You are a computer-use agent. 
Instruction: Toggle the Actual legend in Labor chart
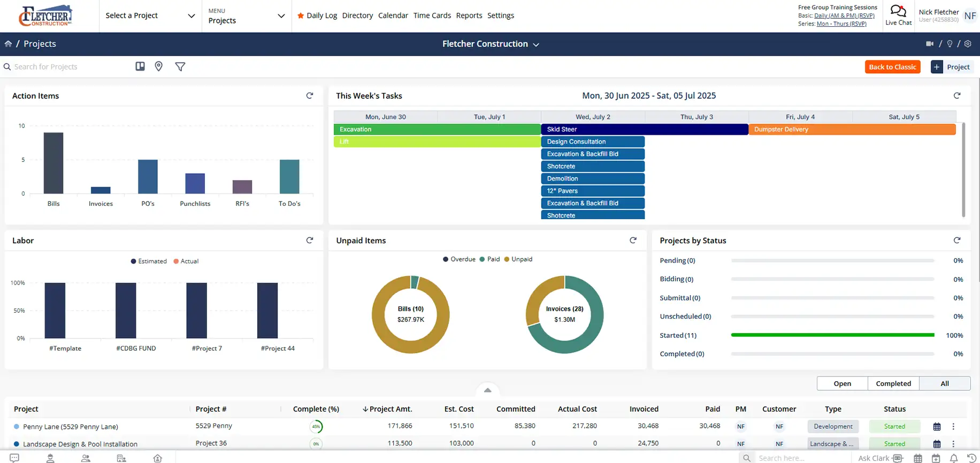[186, 261]
